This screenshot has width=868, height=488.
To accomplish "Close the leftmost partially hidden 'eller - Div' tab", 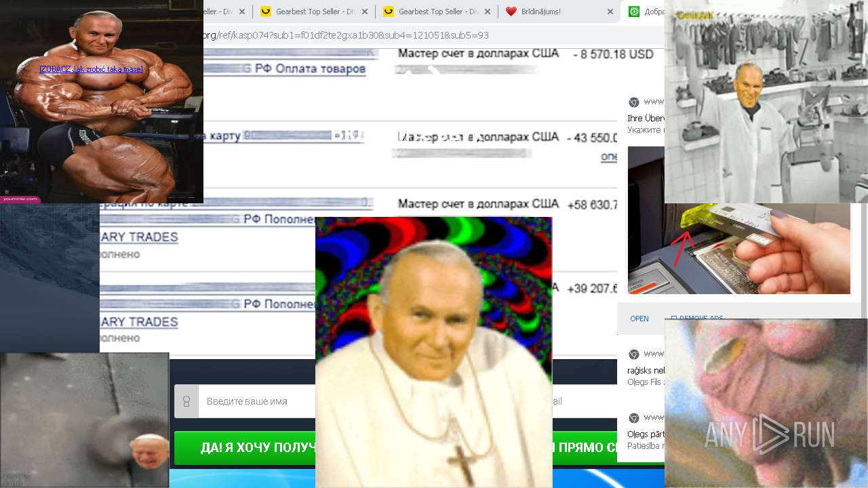I will click(242, 12).
